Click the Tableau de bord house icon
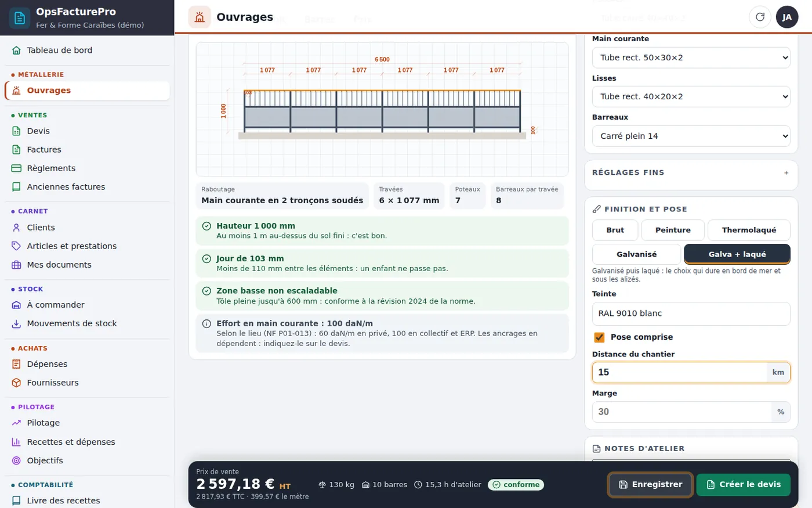This screenshot has height=508, width=812. pos(16,51)
